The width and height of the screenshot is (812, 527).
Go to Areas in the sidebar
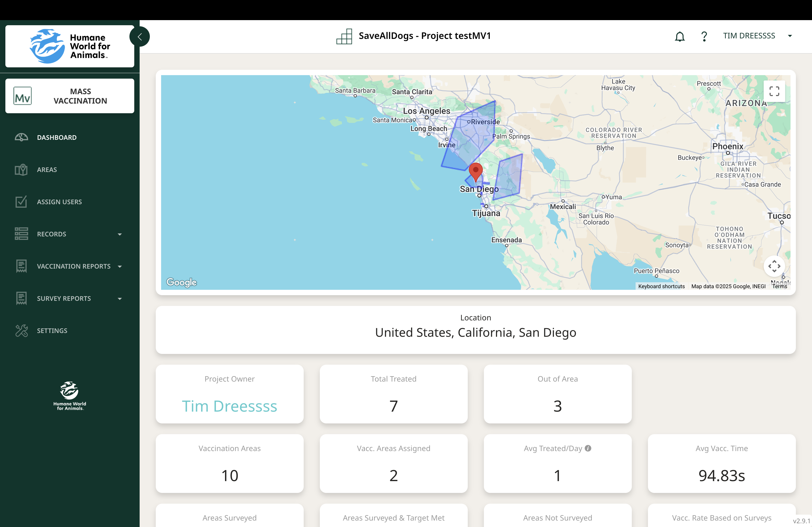tap(47, 170)
